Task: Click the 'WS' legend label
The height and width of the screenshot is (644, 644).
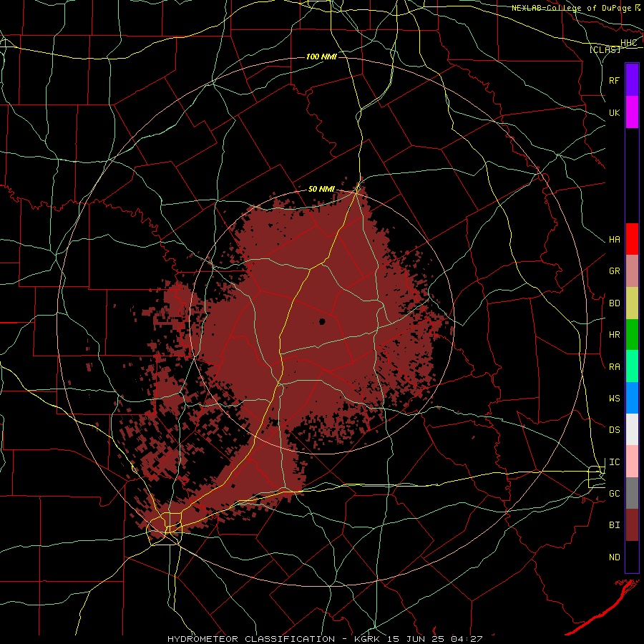Action: point(614,398)
